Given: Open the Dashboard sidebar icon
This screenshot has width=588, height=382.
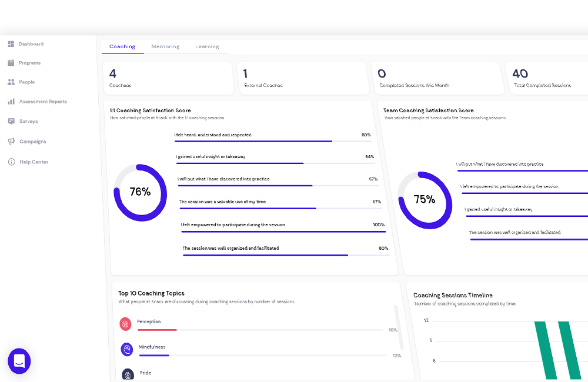Looking at the screenshot, I should 11,44.
